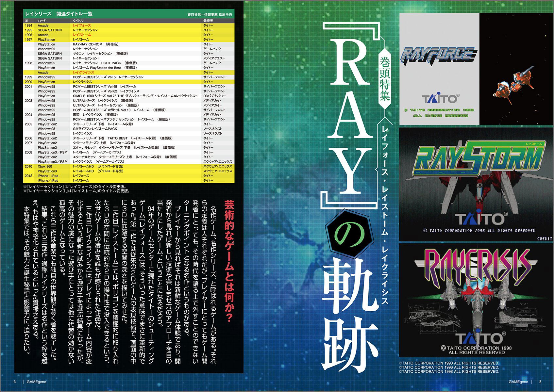The width and height of the screenshot is (554, 392).
Task: Click the table header レイシリーズ 関連タイトル一覧
Action: click(x=59, y=14)
